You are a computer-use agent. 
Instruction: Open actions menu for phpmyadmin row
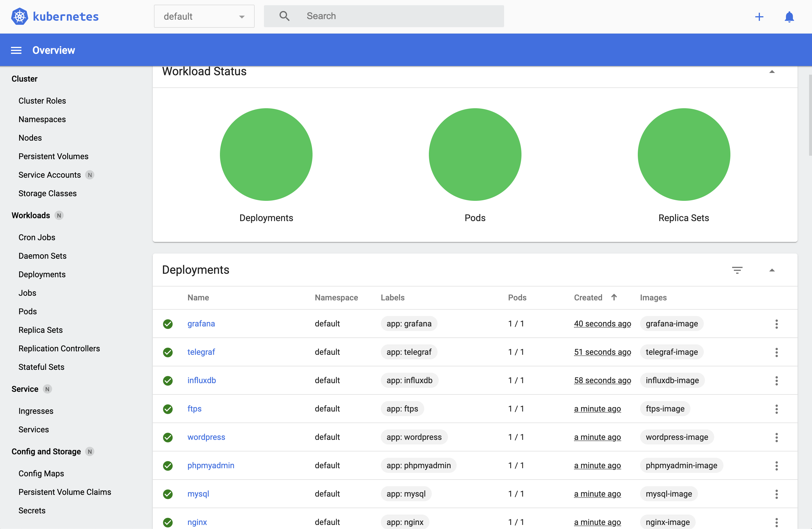pos(776,466)
